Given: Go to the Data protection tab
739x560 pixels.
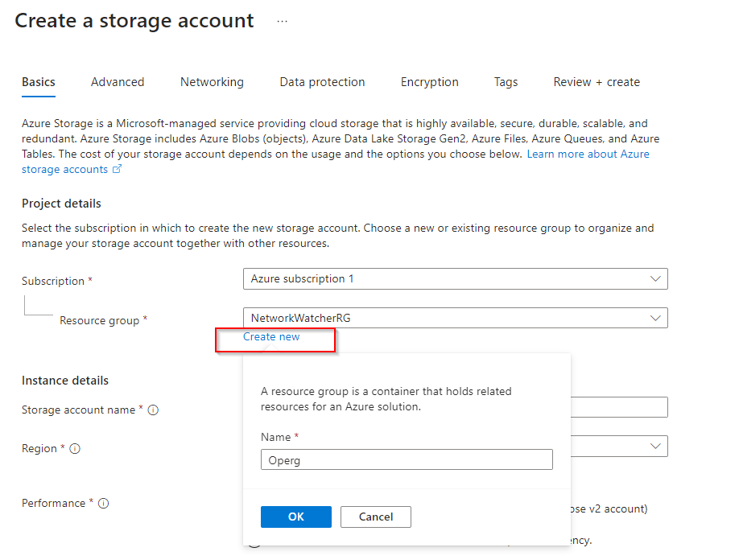Looking at the screenshot, I should click(x=322, y=82).
